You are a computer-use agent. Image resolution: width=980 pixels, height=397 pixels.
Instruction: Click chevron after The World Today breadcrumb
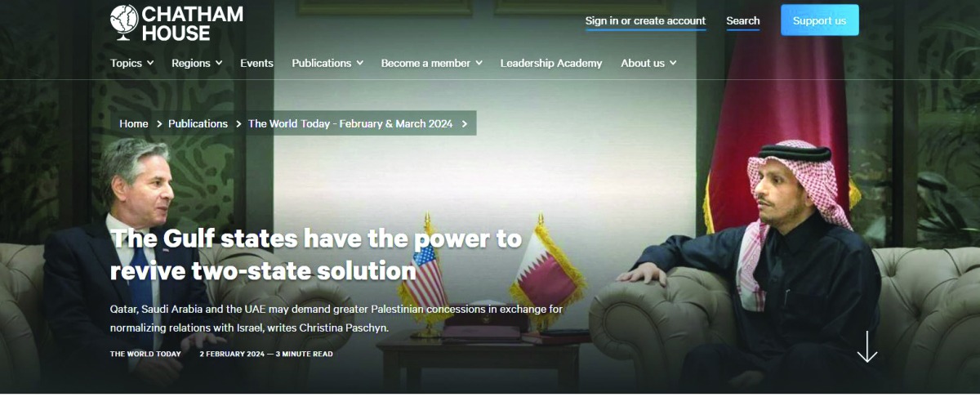point(464,124)
